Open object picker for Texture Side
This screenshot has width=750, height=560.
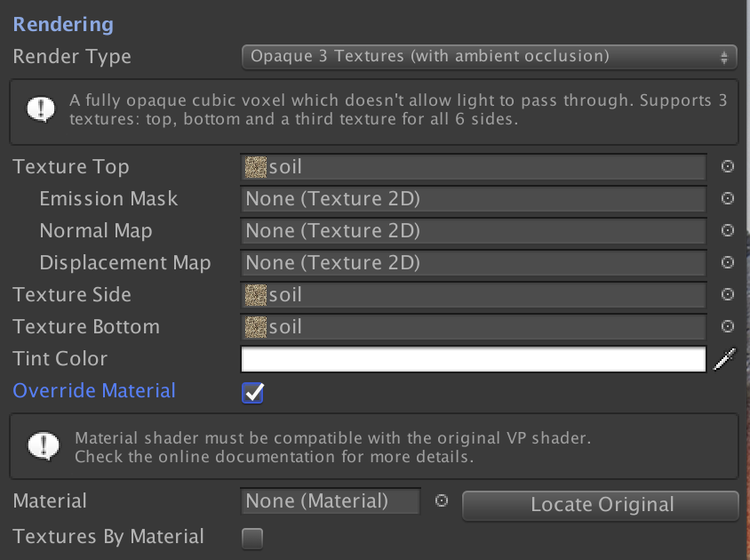[x=728, y=294]
